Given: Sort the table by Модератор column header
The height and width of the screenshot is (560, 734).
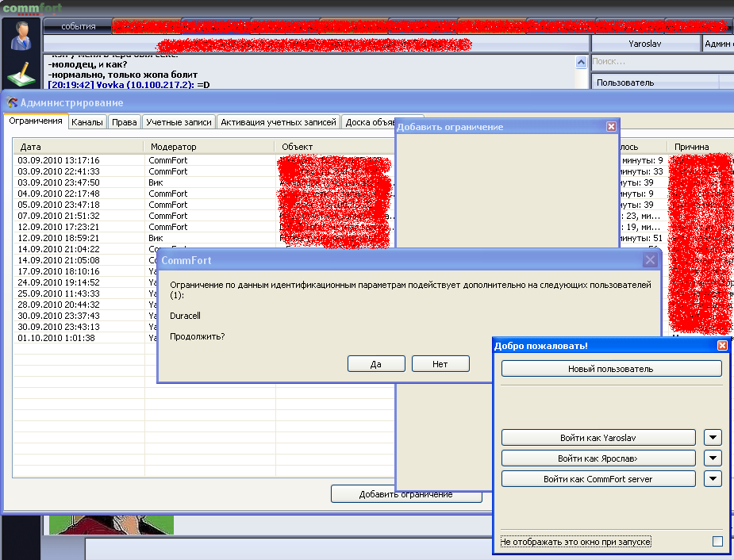Looking at the screenshot, I should (x=209, y=147).
